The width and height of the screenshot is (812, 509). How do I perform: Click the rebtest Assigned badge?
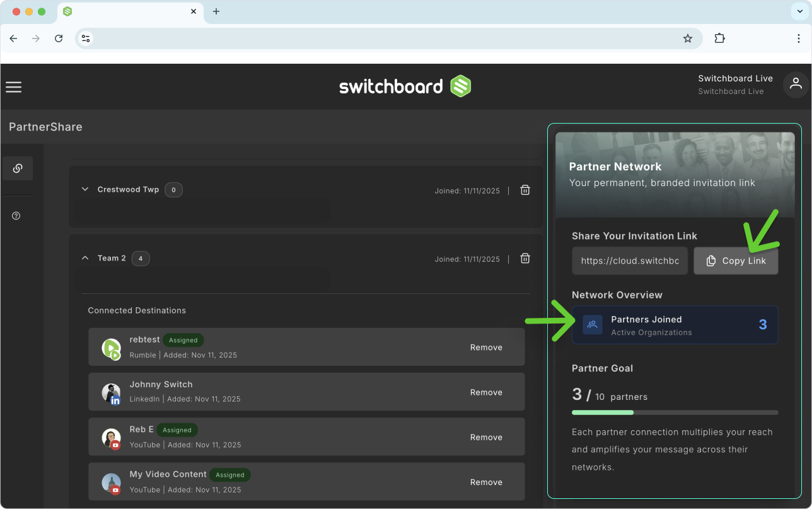183,340
